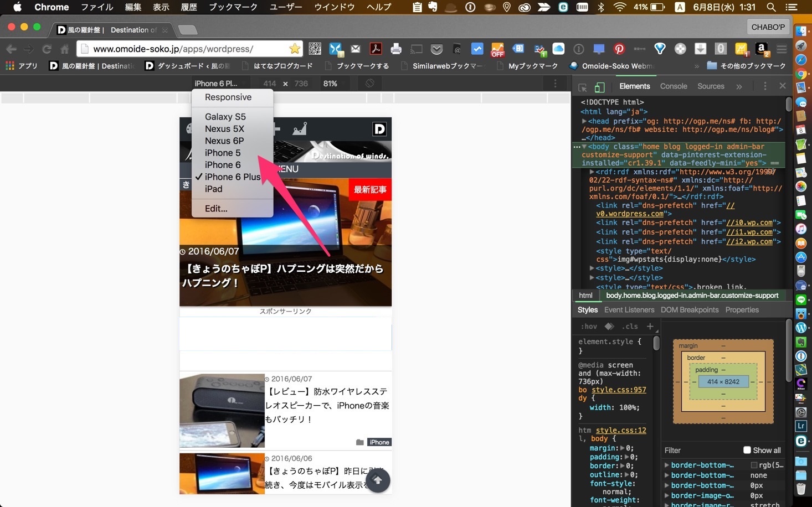The height and width of the screenshot is (507, 812).
Task: Star the page with the bookmark icon
Action: [x=295, y=49]
